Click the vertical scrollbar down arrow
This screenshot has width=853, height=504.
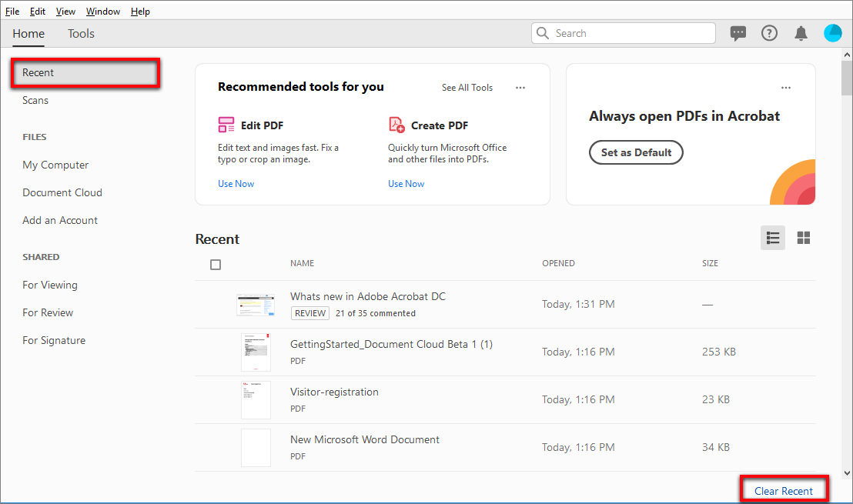click(847, 473)
